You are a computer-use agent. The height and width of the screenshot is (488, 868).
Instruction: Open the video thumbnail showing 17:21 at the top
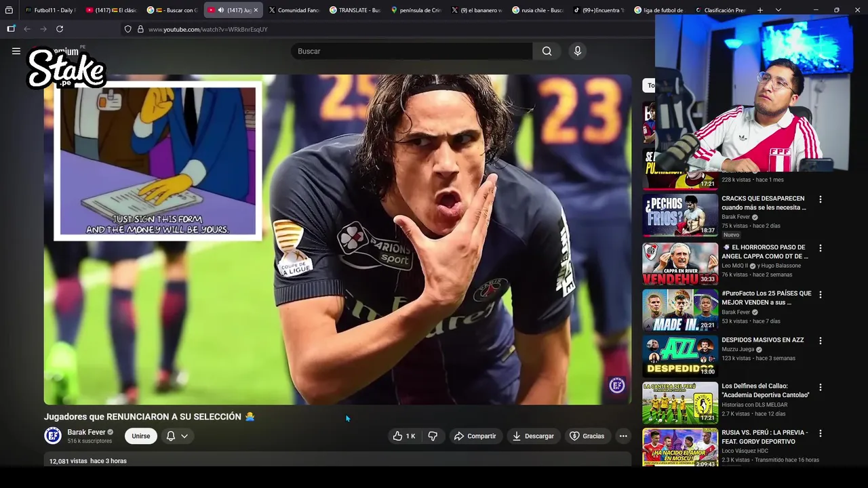tap(680, 169)
